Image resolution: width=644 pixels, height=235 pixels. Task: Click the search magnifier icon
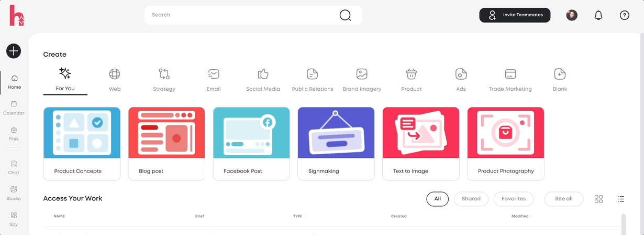pyautogui.click(x=345, y=15)
